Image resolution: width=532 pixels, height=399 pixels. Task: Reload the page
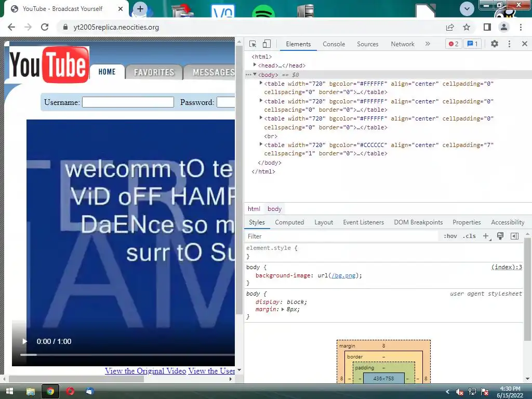click(x=45, y=27)
